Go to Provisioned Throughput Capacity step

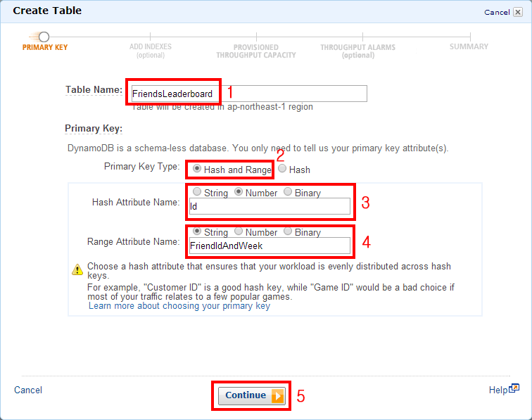tap(256, 51)
